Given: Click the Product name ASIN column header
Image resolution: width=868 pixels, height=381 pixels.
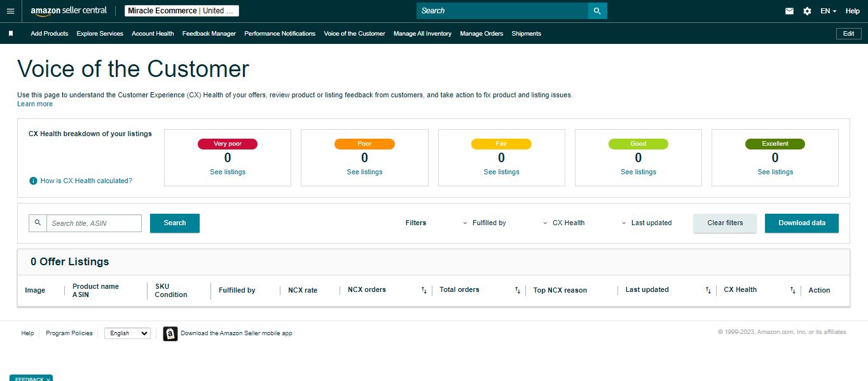Looking at the screenshot, I should click(x=95, y=291).
